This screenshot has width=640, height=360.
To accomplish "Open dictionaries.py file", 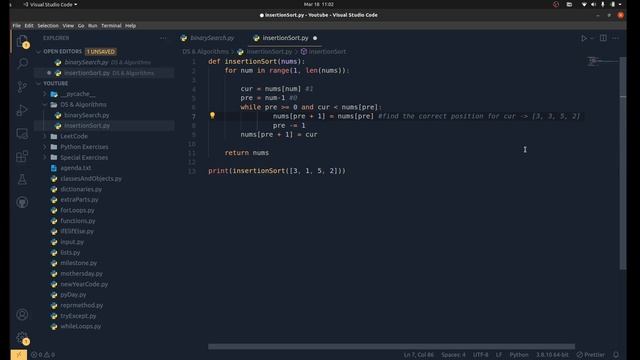I will click(x=104, y=189).
